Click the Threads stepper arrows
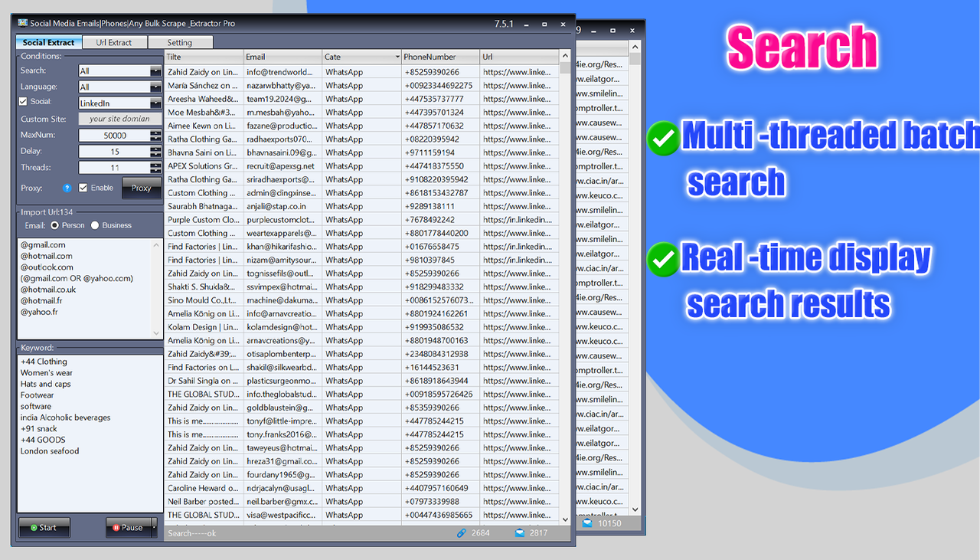Screen dimensions: 980x560 (x=155, y=168)
